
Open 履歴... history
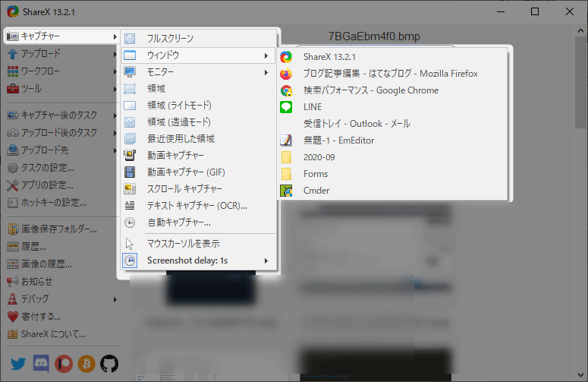(62, 247)
